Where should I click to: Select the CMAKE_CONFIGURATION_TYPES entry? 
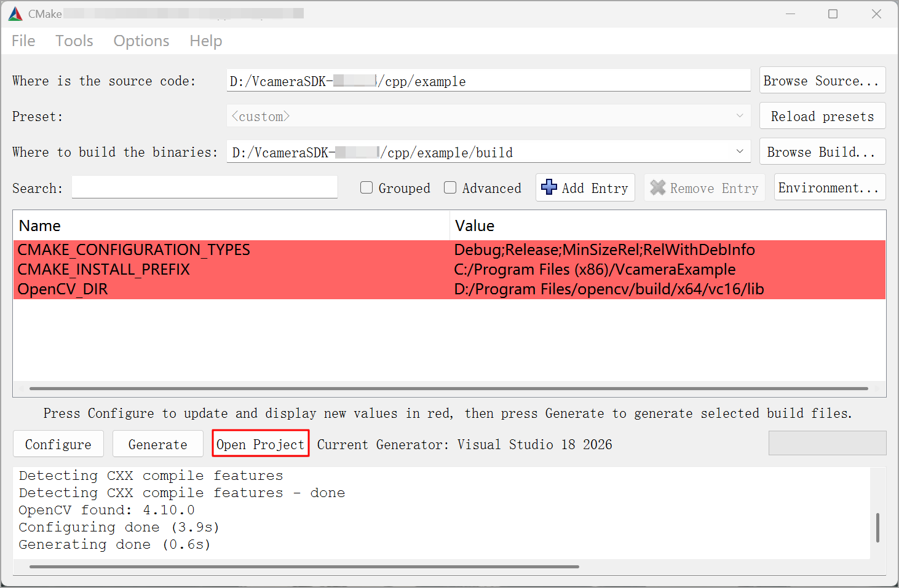click(x=134, y=250)
